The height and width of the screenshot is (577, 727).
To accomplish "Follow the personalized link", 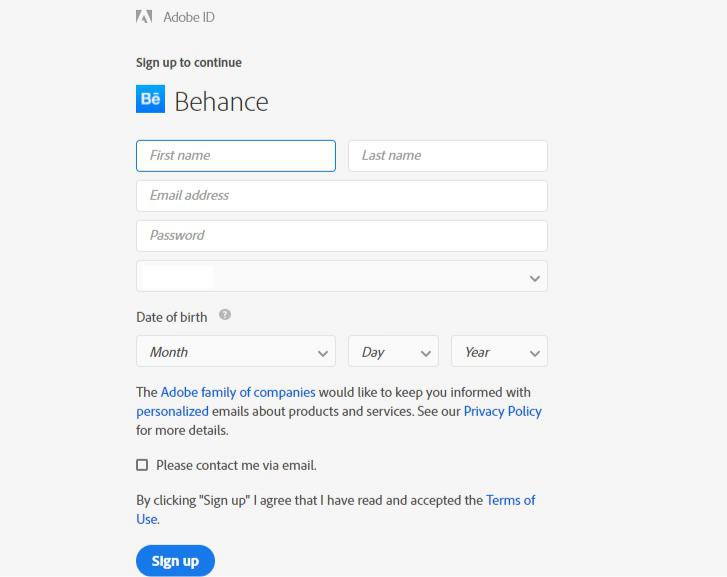I will (172, 411).
